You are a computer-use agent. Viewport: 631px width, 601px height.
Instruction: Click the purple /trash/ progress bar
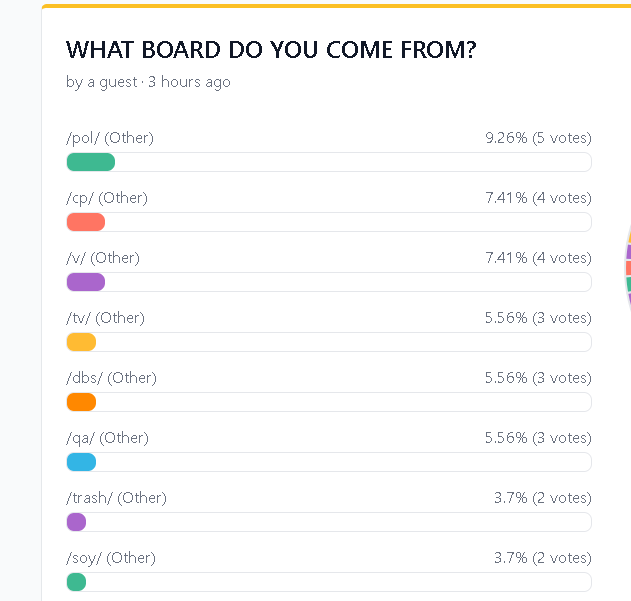click(76, 522)
